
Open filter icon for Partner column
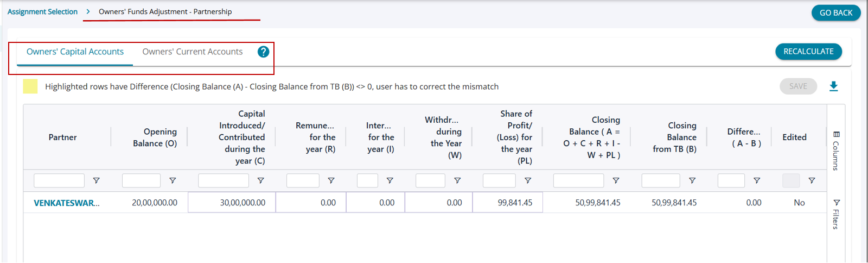pyautogui.click(x=96, y=180)
